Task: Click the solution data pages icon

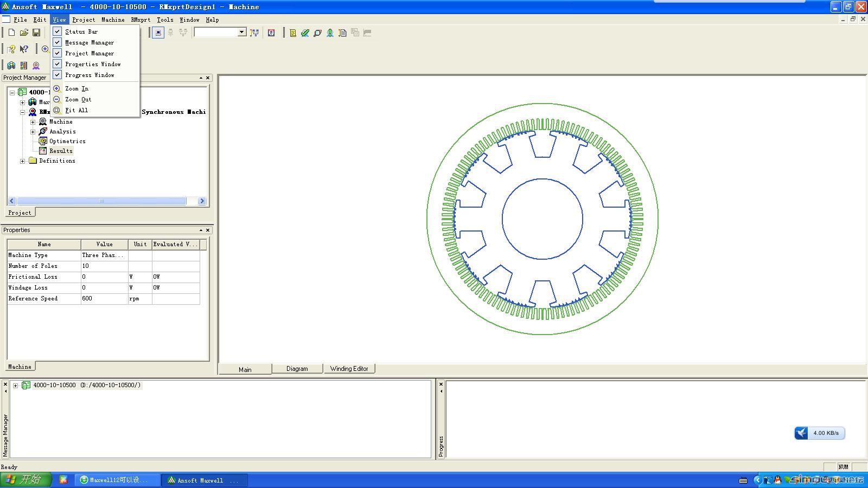Action: [x=342, y=33]
